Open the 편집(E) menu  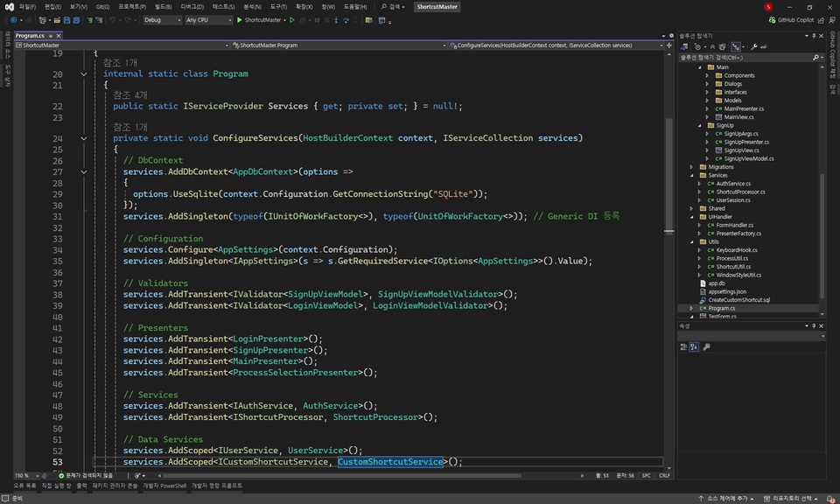point(52,7)
